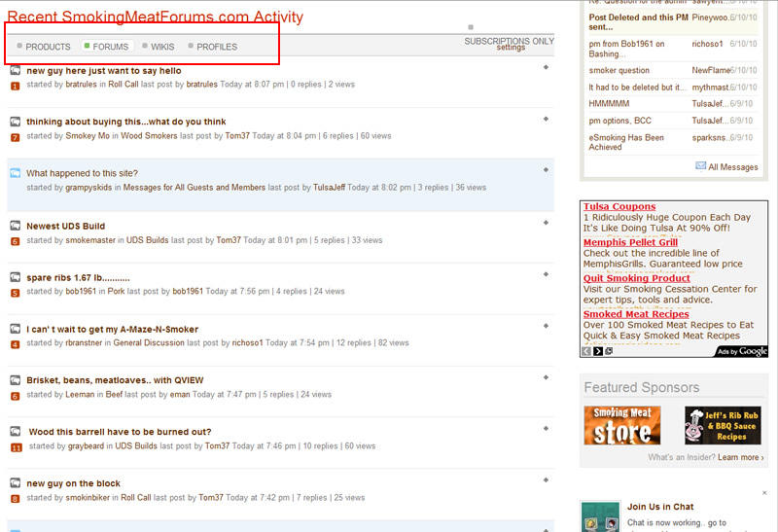Viewport: 778px width, 532px height.
Task: Click the reply count badge under 'Newest UDS Build'
Action: [15, 241]
